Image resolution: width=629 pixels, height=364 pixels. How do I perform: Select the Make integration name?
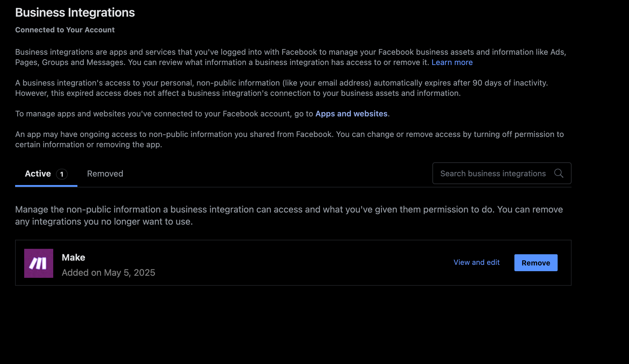pyautogui.click(x=73, y=257)
